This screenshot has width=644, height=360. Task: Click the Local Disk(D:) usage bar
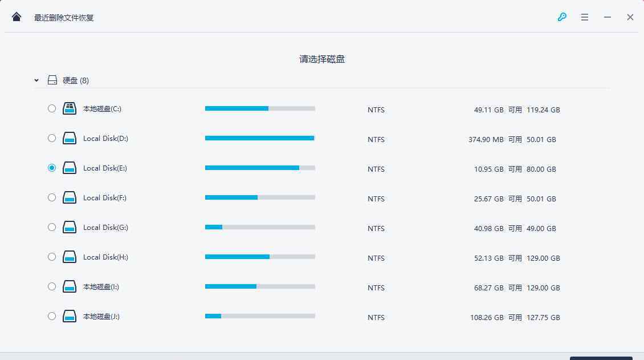(x=260, y=138)
